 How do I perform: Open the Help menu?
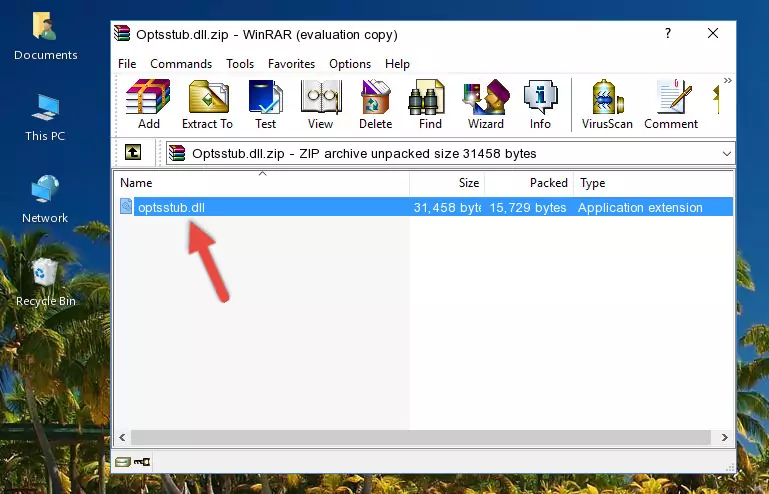pyautogui.click(x=397, y=64)
